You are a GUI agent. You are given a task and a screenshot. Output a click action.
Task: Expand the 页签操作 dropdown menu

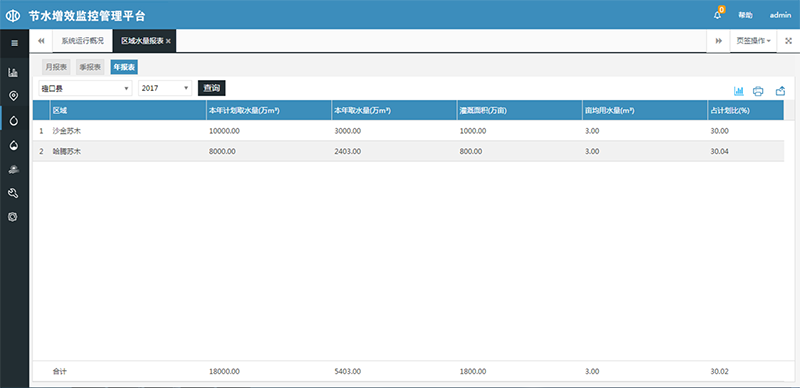pos(754,41)
